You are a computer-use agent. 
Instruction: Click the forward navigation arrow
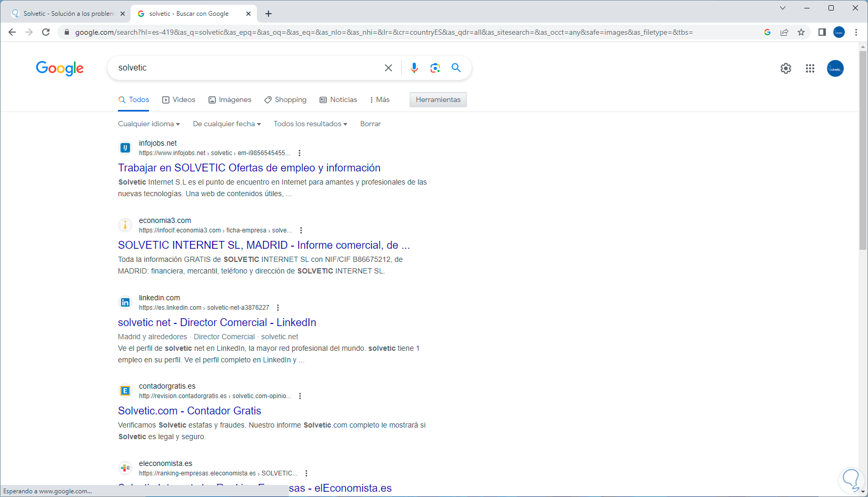29,32
